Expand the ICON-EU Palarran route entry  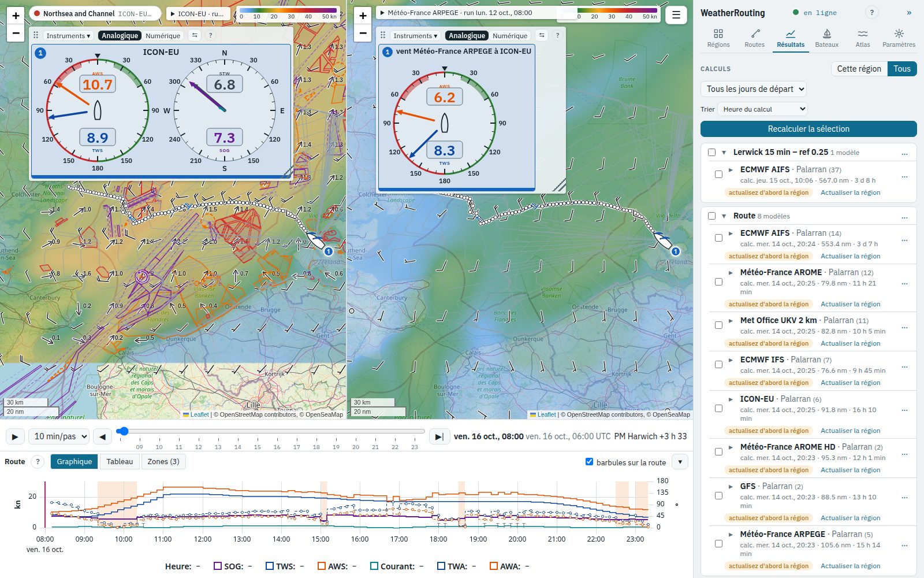(731, 399)
